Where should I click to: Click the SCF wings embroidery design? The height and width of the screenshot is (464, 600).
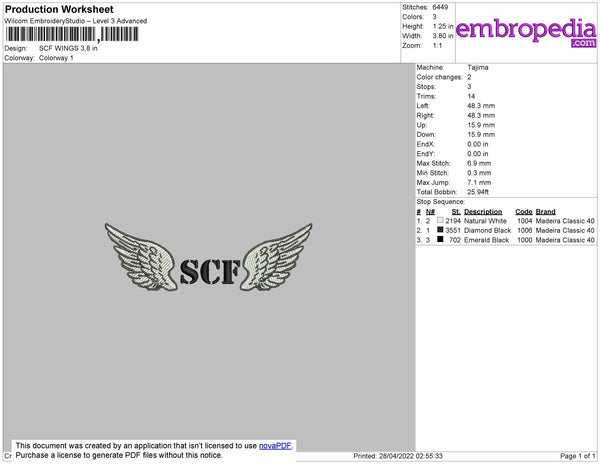point(209,257)
